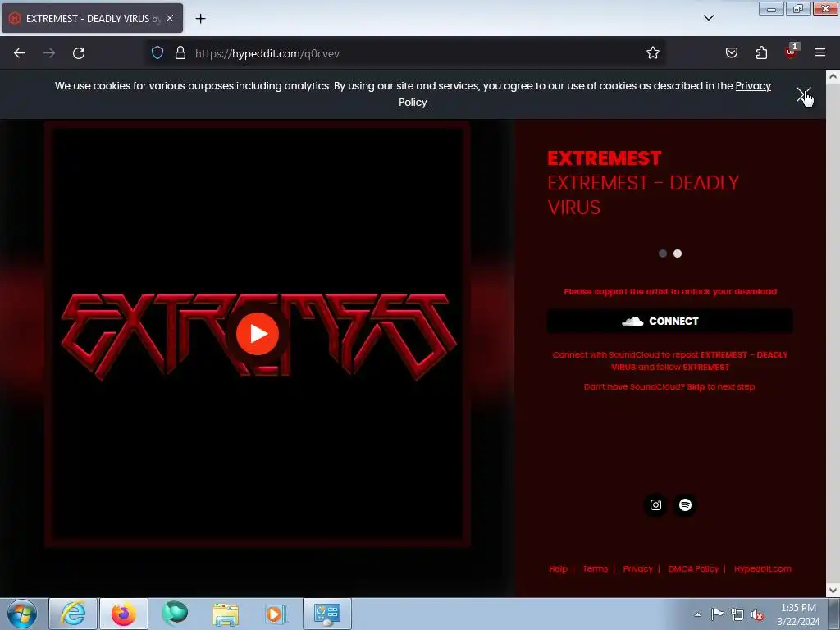Click EXTREMEST - DEADLY VIRUS track title

[x=643, y=195]
